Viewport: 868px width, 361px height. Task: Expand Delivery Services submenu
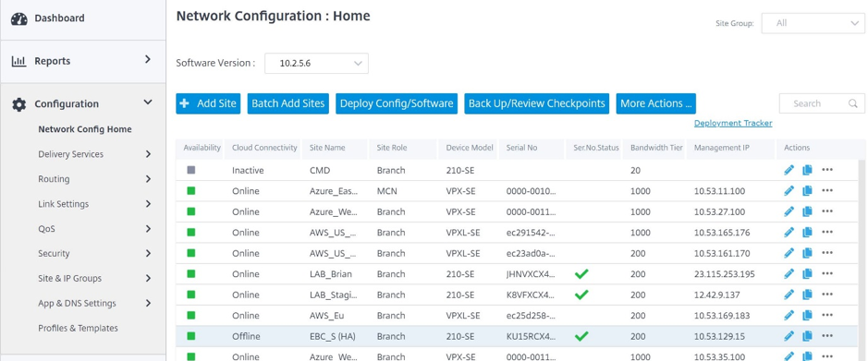148,154
